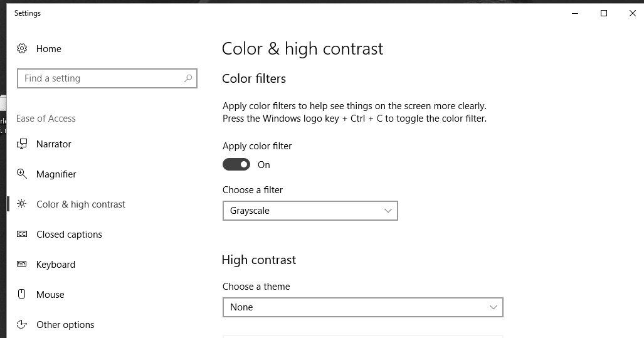Click the Closed captions CC icon
Screen dimensions: 644x338
click(22, 234)
